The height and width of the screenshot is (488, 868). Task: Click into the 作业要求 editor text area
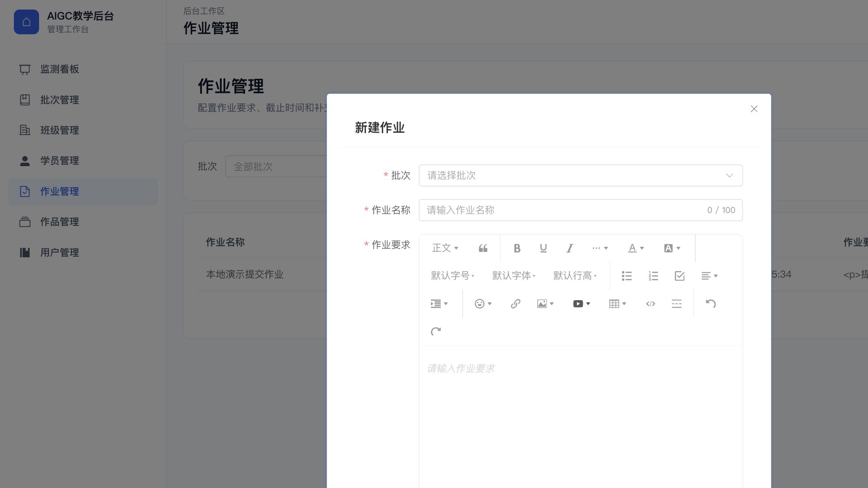pyautogui.click(x=581, y=416)
